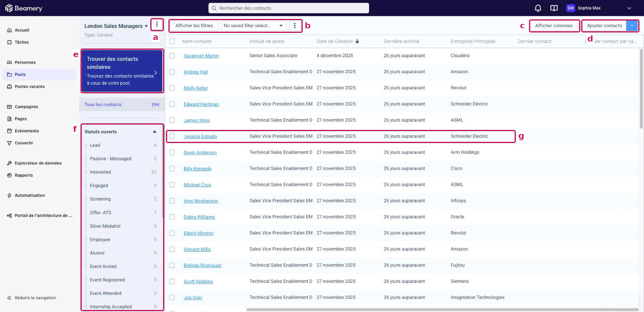
Task: Click the Tâches icon in sidebar
Action: pyautogui.click(x=9, y=42)
